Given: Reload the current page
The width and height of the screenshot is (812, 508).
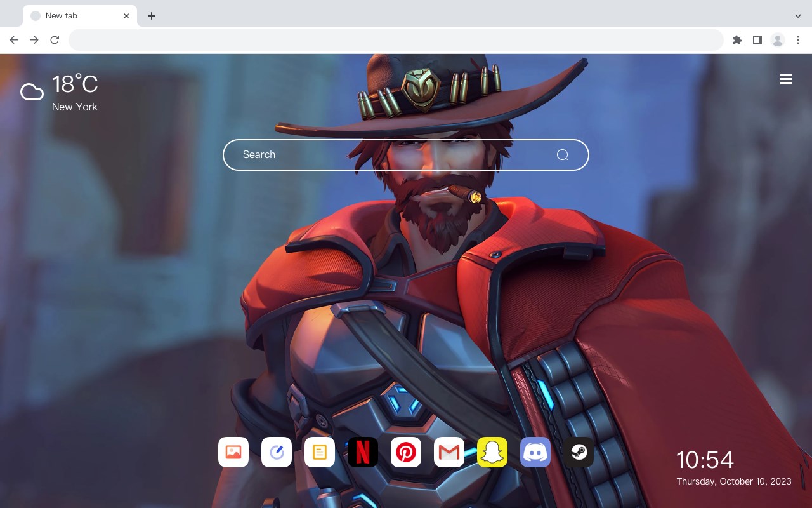Looking at the screenshot, I should coord(55,40).
